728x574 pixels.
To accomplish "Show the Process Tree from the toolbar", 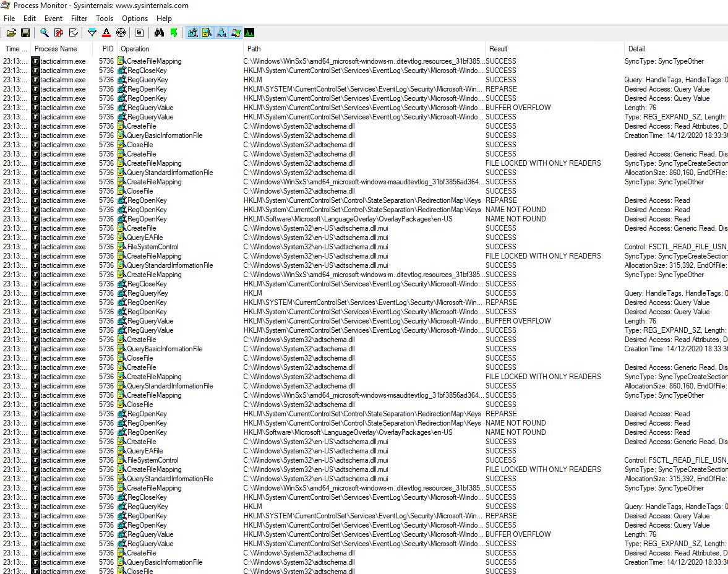I will click(x=140, y=33).
